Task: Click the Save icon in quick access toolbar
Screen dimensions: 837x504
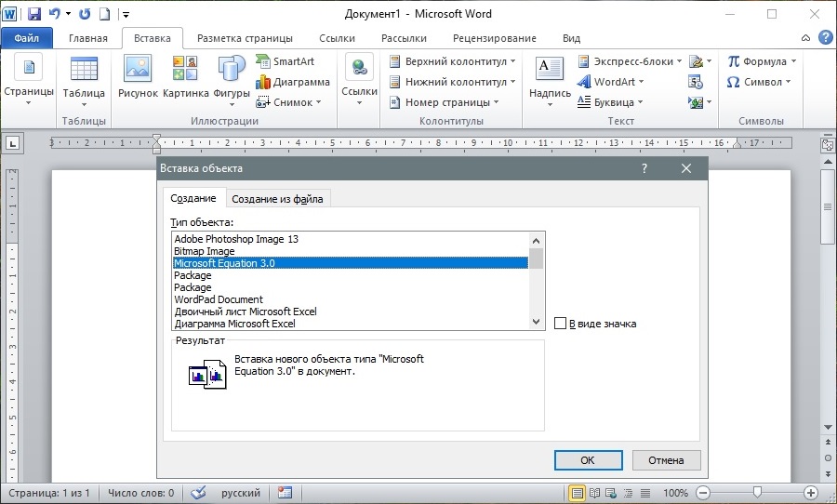Action: pyautogui.click(x=34, y=14)
